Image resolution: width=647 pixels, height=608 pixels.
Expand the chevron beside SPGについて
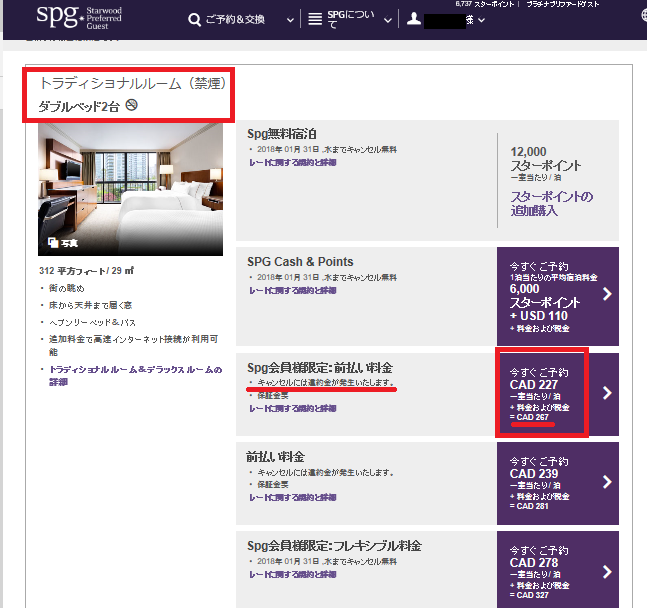(x=387, y=20)
